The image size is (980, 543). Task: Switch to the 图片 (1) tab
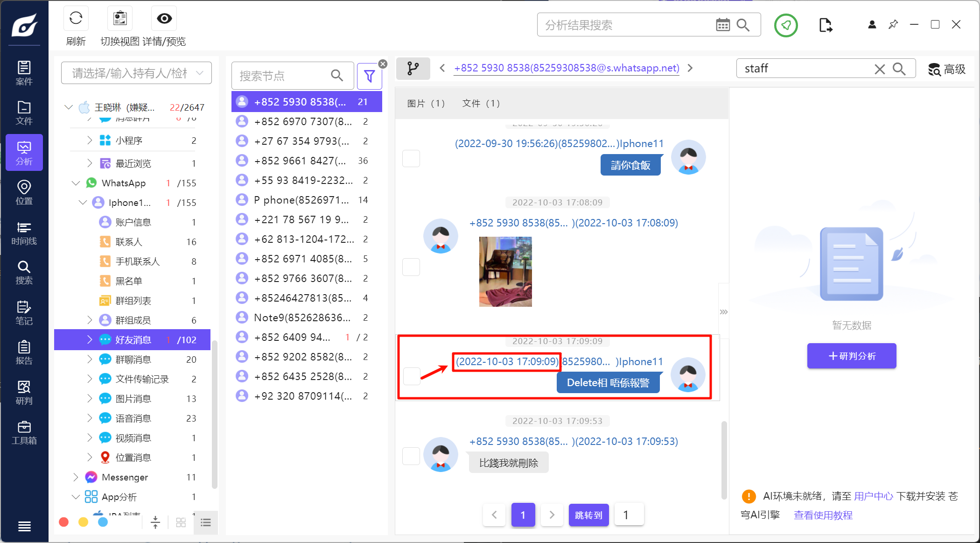pyautogui.click(x=426, y=103)
